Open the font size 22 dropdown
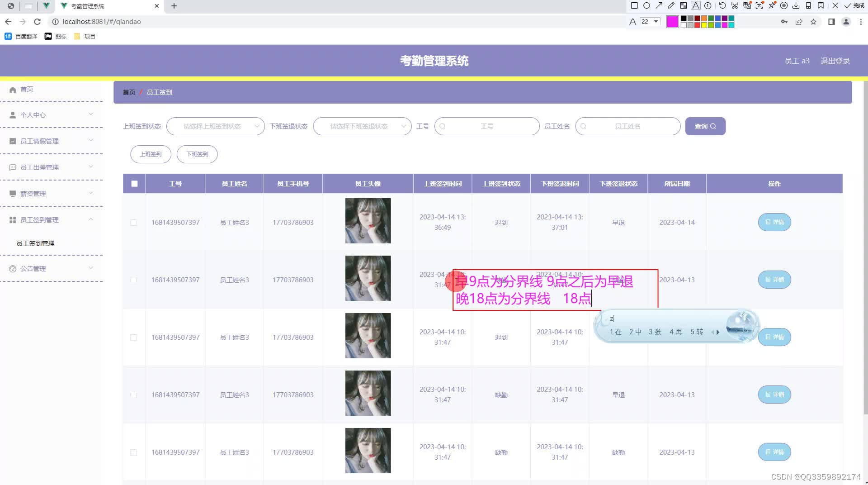Viewport: 868px width, 485px height. [650, 22]
